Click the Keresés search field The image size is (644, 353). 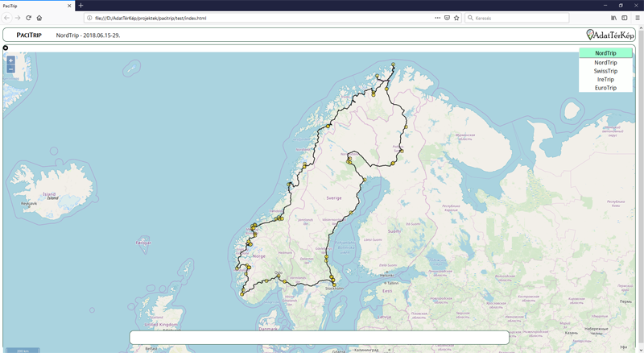point(517,18)
